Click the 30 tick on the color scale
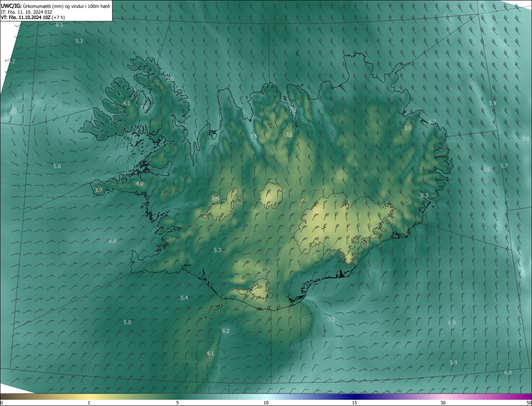532x406 pixels. tap(443, 403)
